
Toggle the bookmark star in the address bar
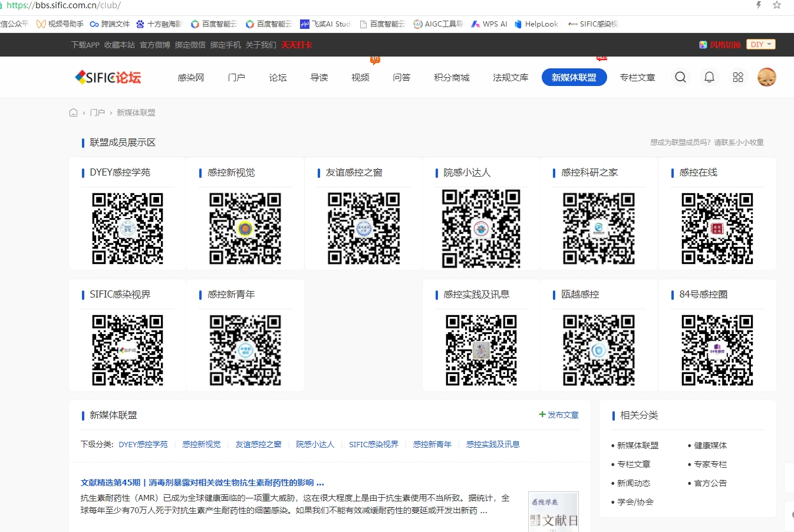[x=777, y=5]
